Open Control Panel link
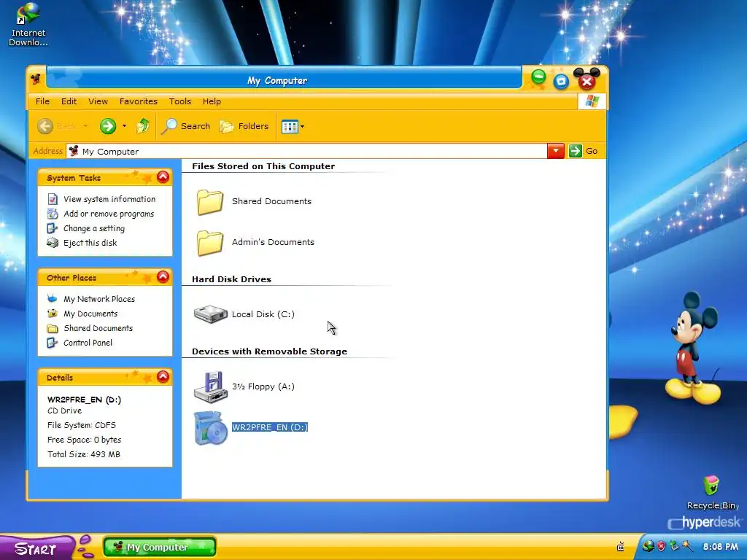The width and height of the screenshot is (747, 560). 88,343
